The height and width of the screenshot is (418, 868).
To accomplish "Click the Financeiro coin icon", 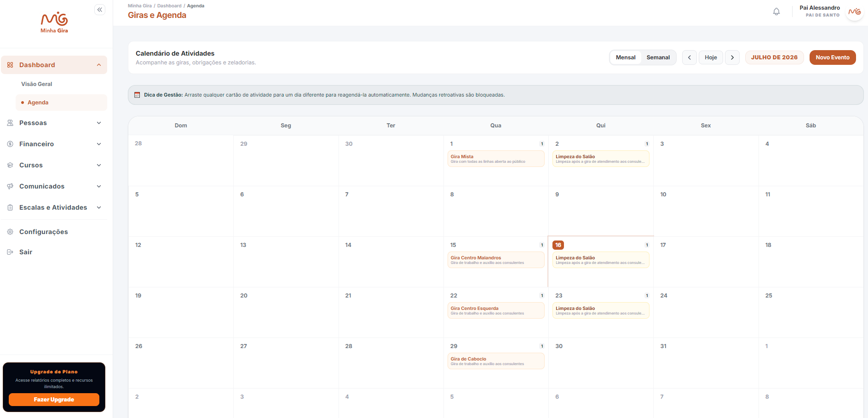I will click(x=10, y=144).
